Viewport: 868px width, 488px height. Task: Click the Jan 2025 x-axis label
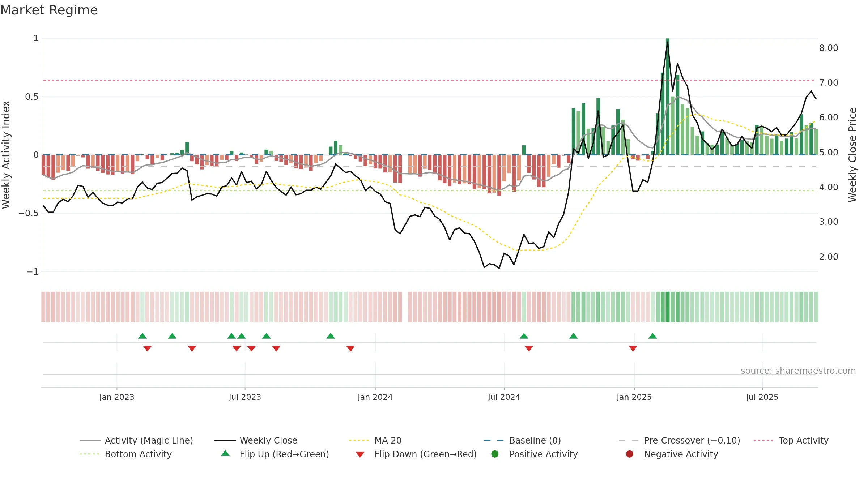click(634, 397)
